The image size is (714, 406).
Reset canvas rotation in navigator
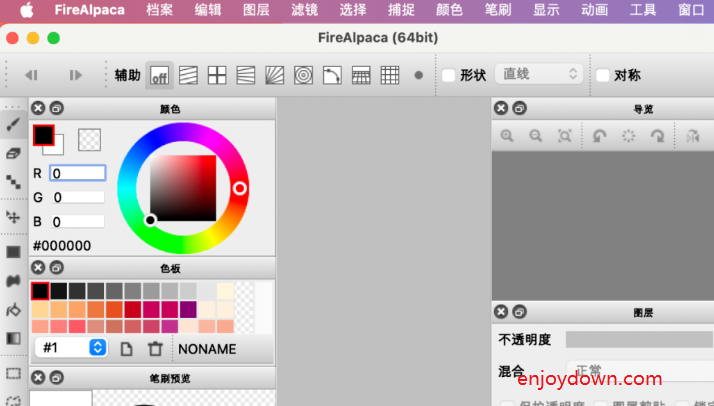pyautogui.click(x=628, y=136)
